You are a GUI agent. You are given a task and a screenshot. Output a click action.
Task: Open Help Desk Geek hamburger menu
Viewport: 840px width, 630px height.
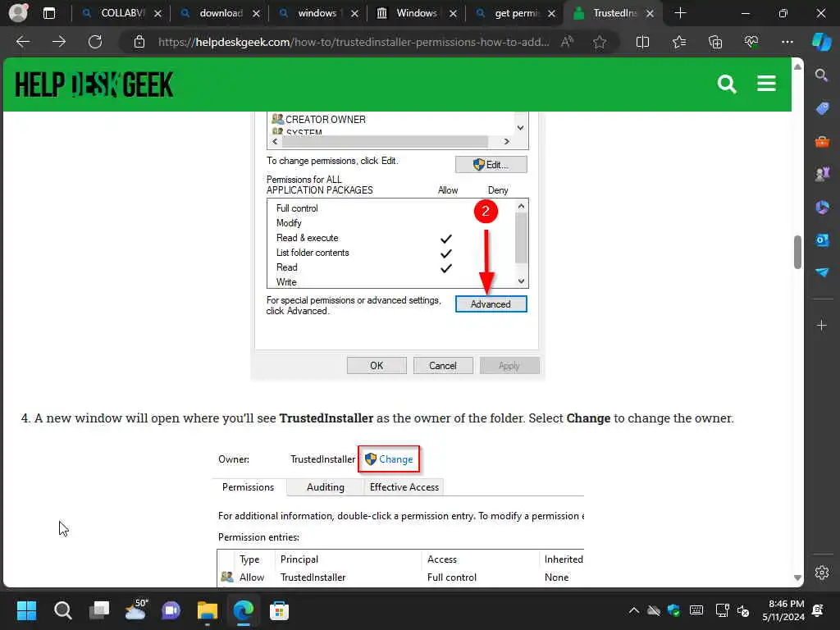(x=766, y=84)
